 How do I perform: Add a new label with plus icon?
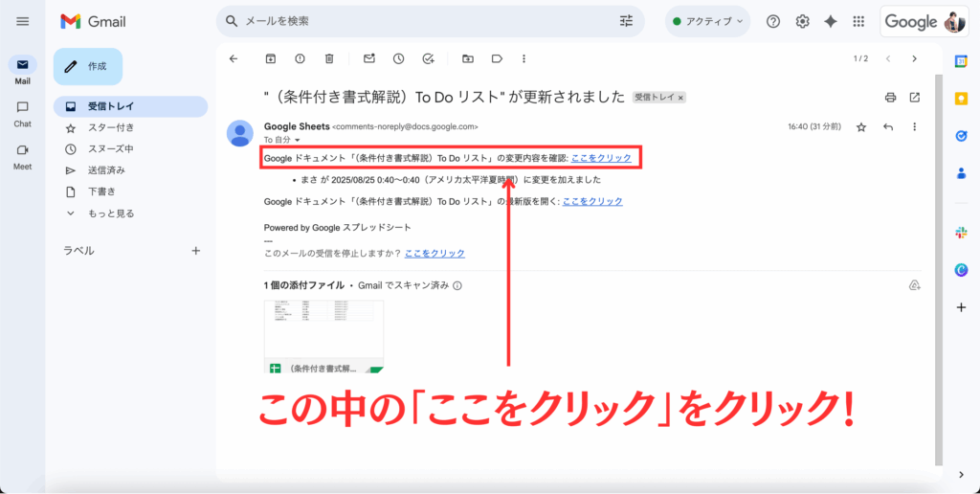tap(195, 251)
